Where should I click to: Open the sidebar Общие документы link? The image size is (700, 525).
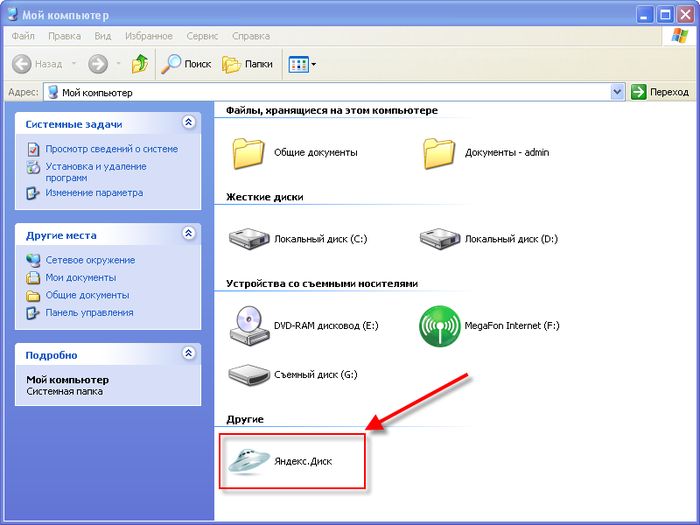coord(88,295)
